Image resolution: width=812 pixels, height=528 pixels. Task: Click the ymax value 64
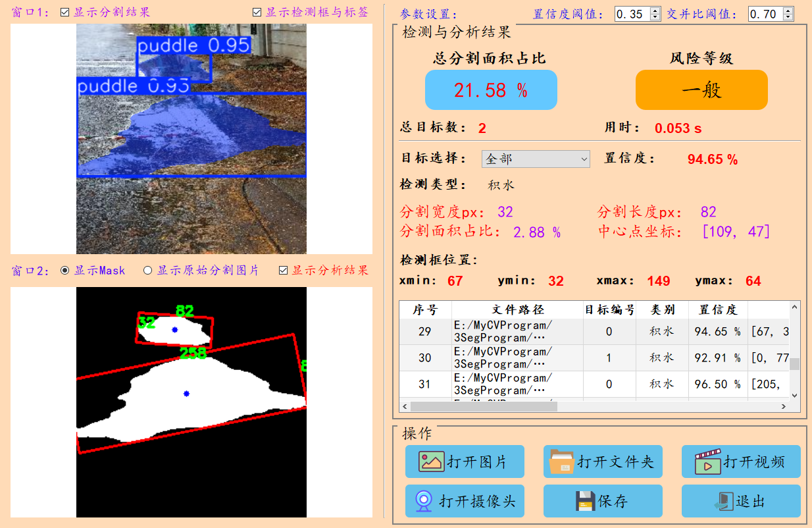click(x=753, y=281)
